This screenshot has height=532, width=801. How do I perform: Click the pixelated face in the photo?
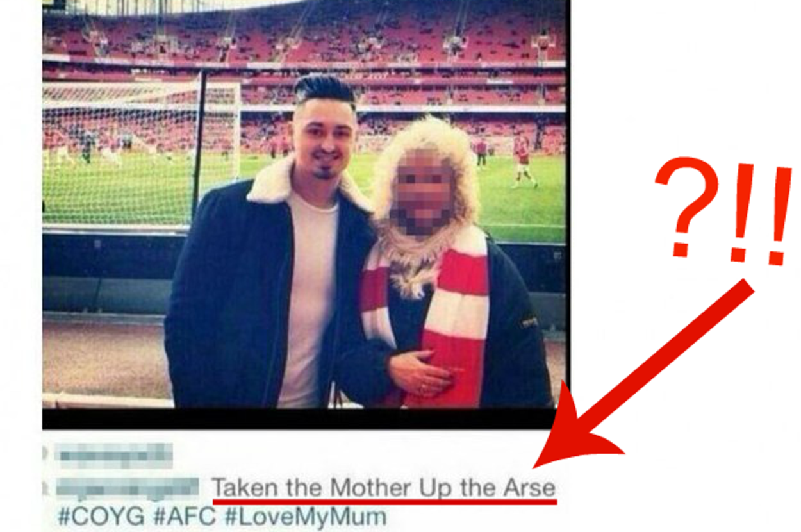421,190
